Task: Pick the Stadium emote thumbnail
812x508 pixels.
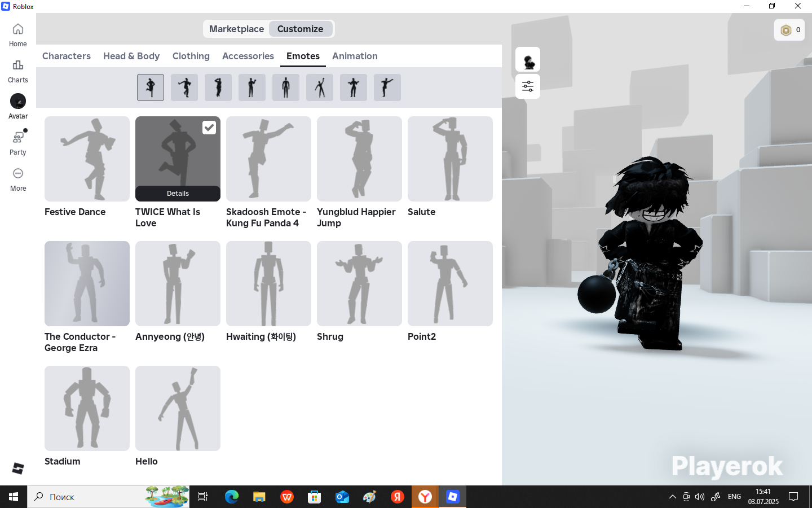Action: (x=87, y=408)
